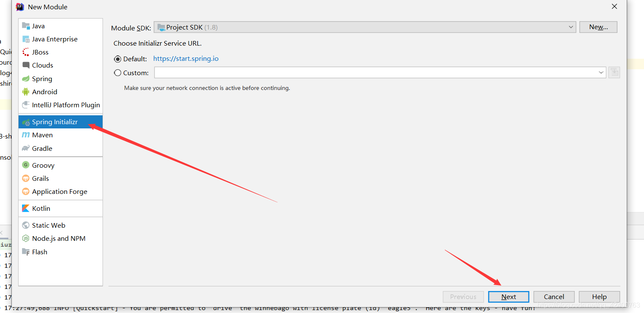The width and height of the screenshot is (644, 313).
Task: Select the Clouds list label
Action: point(43,65)
